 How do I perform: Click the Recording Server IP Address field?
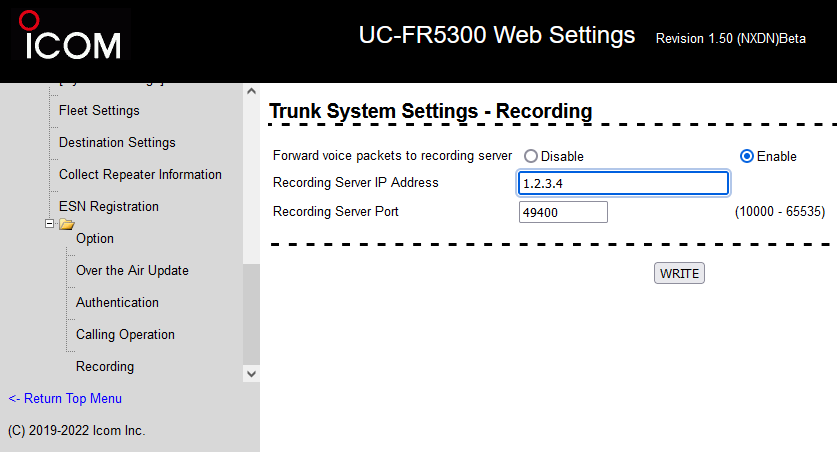point(623,183)
